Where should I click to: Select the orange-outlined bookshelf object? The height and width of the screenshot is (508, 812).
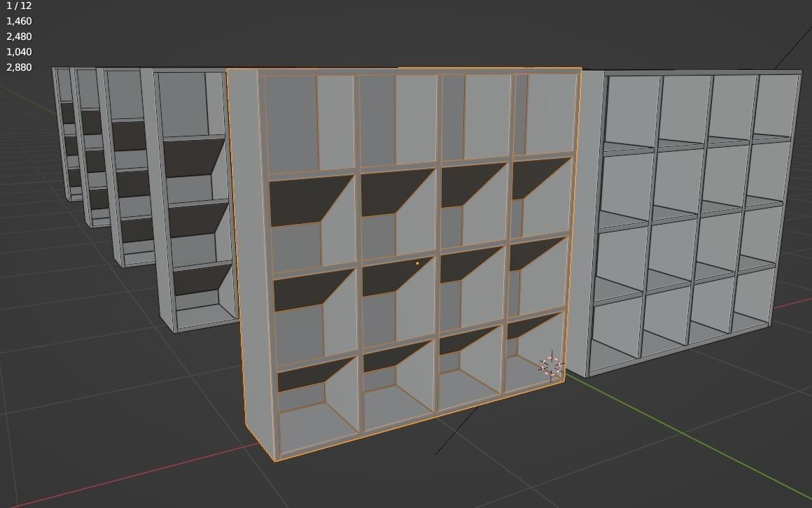(404, 264)
